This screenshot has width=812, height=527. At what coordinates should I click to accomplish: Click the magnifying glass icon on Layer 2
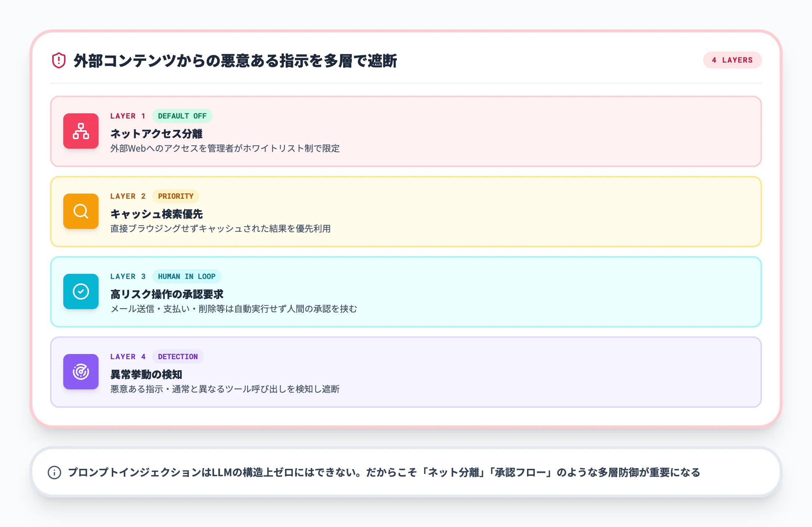point(81,212)
